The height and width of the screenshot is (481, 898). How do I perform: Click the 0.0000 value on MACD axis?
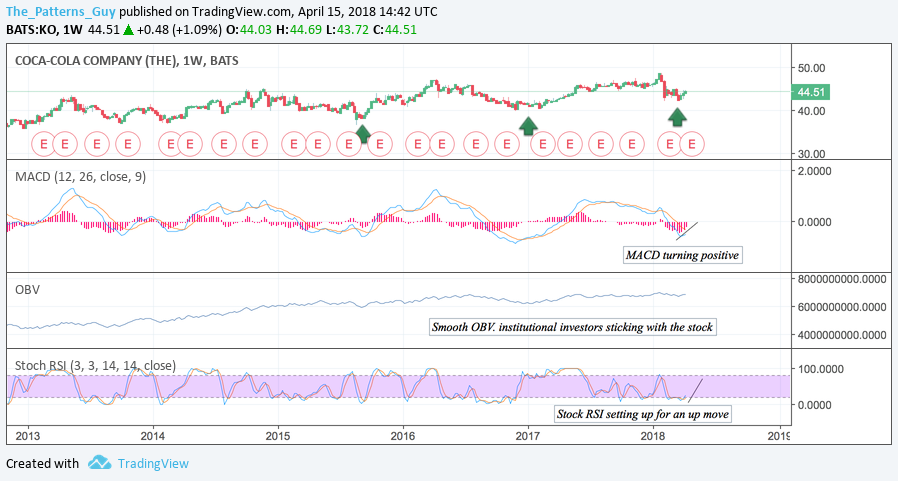click(814, 222)
